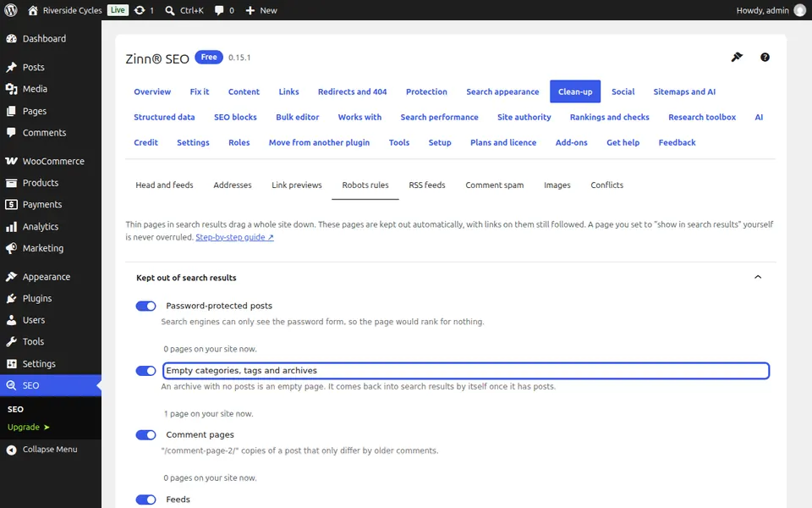The height and width of the screenshot is (508, 812).
Task: Go to Posts via pushpin icon
Action: click(x=11, y=68)
